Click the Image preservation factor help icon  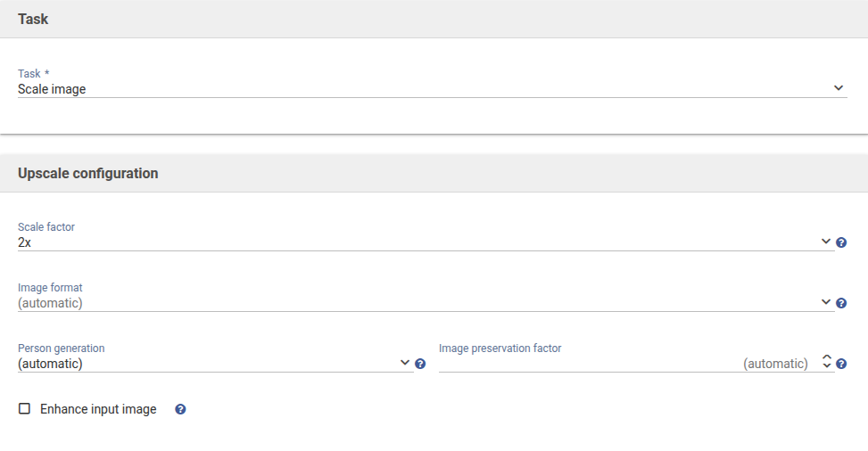tap(841, 364)
